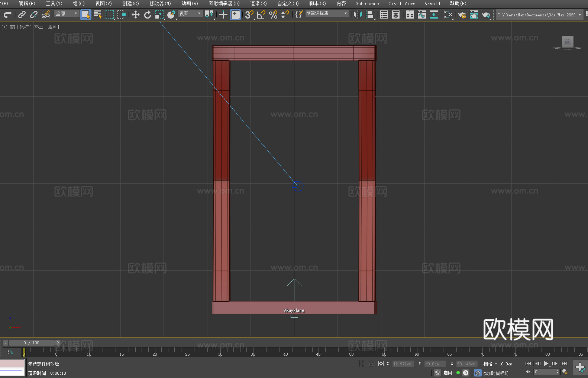Screen dimensions: 588x378
Task: Open the 渲染(R) menu
Action: tap(258, 3)
